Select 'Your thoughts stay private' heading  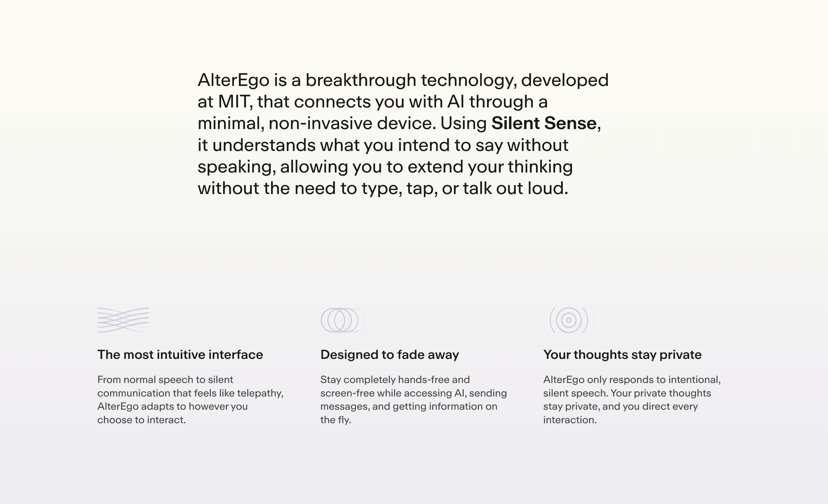[x=622, y=355]
